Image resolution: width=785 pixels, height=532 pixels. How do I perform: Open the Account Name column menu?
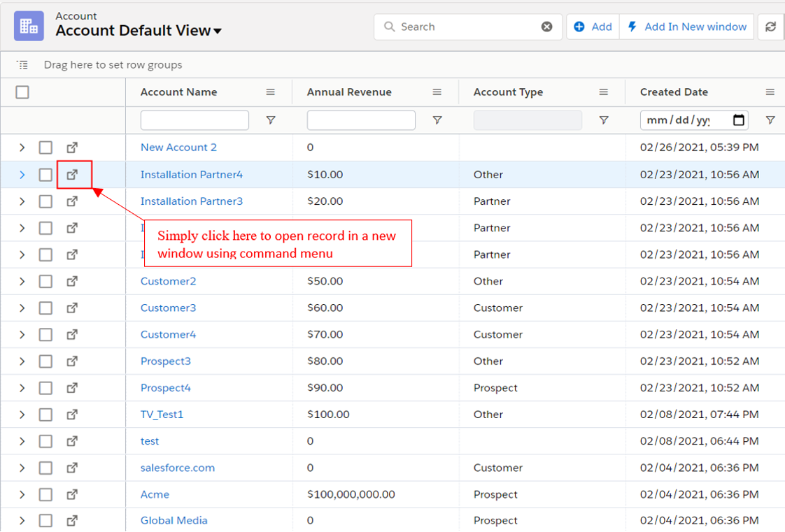click(271, 92)
